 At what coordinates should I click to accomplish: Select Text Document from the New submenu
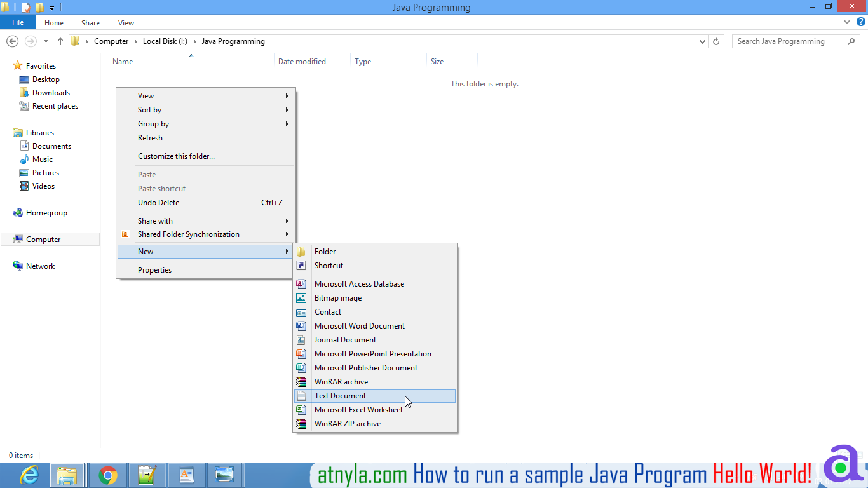[x=340, y=395]
